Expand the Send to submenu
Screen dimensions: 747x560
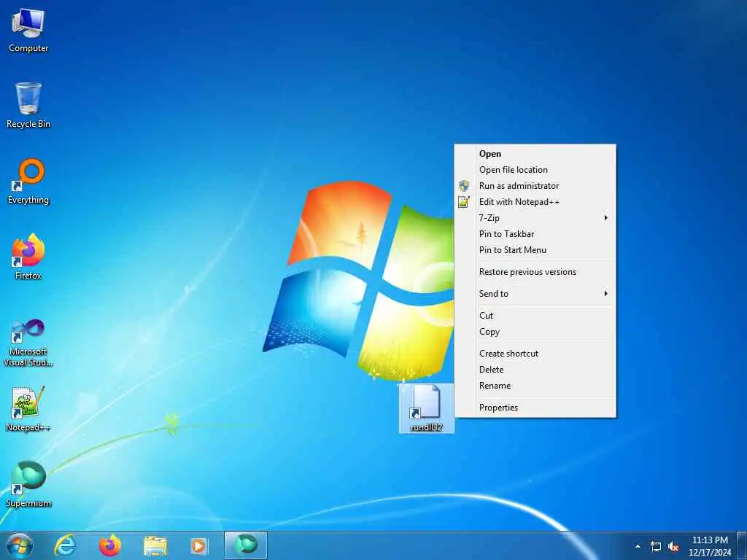point(535,294)
